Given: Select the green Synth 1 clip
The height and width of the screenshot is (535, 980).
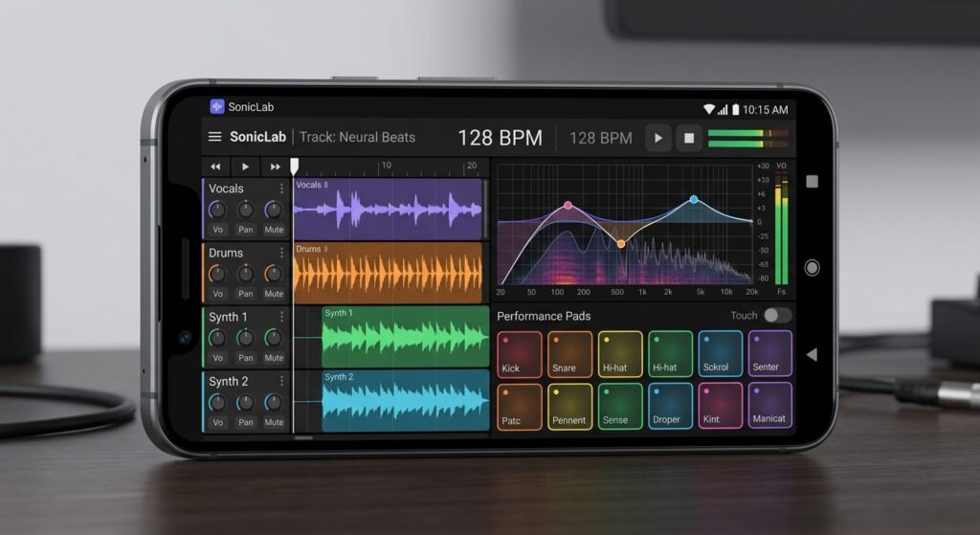Looking at the screenshot, I should 405,337.
